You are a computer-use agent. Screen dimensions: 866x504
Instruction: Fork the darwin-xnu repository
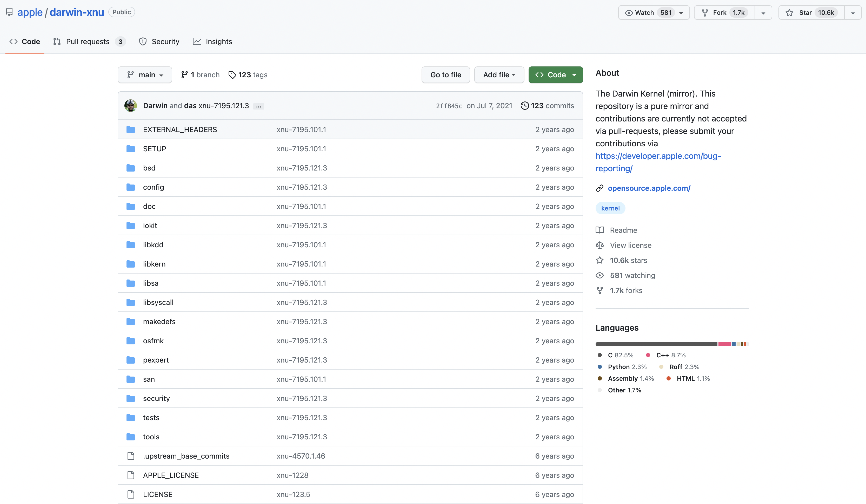click(724, 13)
